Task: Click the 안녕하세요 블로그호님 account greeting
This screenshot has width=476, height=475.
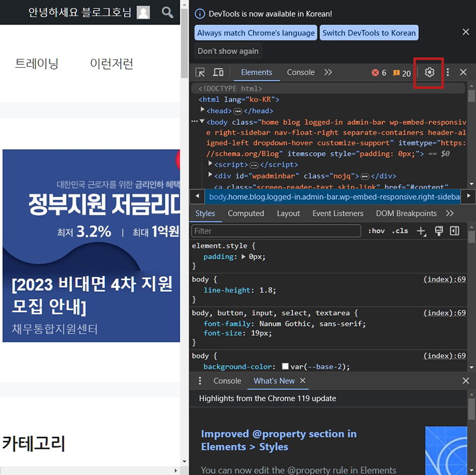Action: [x=80, y=12]
